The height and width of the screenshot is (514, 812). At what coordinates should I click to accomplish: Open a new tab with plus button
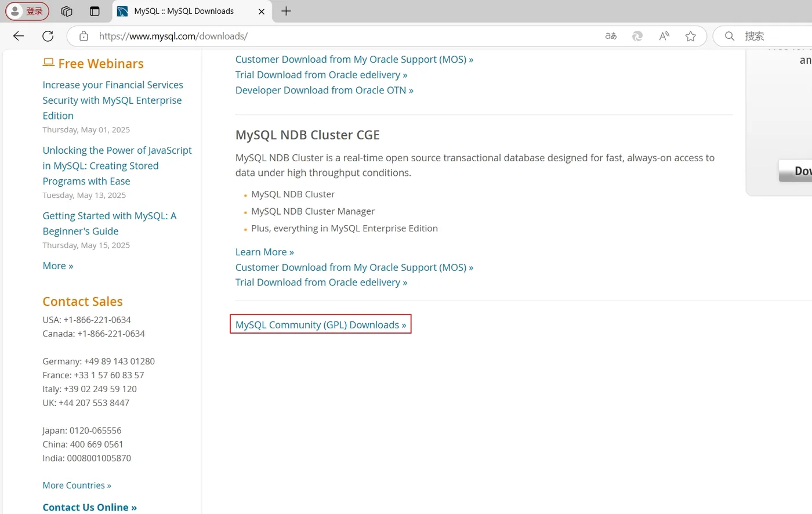pos(286,11)
